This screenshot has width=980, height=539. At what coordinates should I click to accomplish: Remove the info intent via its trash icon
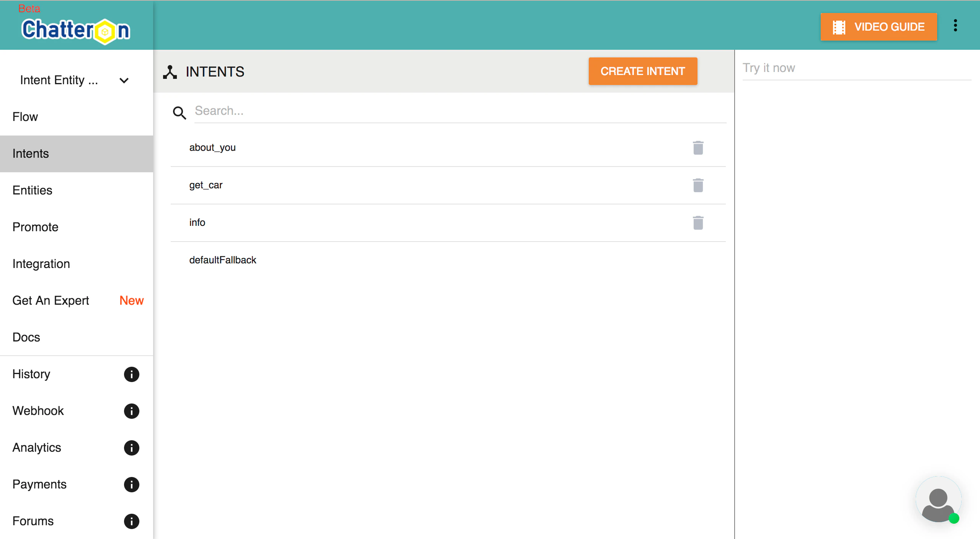[x=698, y=223]
